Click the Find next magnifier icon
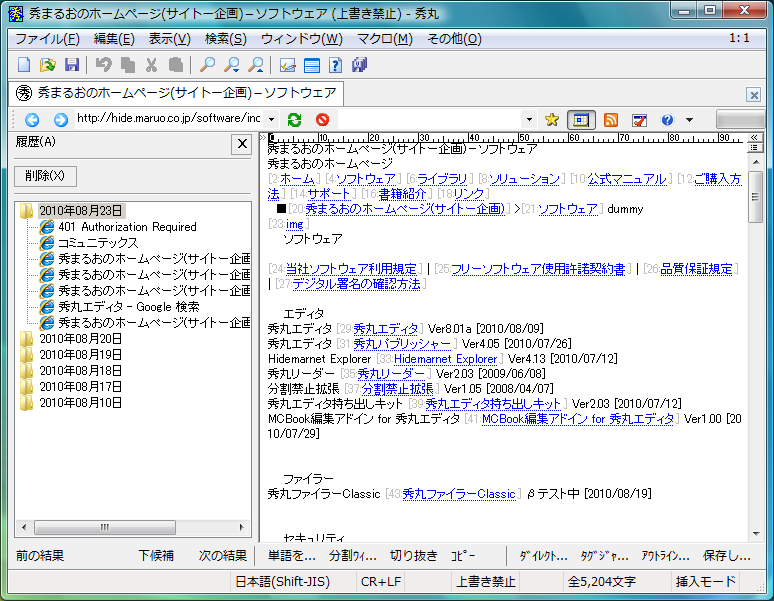Viewport: 774px width, 601px height. (x=232, y=65)
